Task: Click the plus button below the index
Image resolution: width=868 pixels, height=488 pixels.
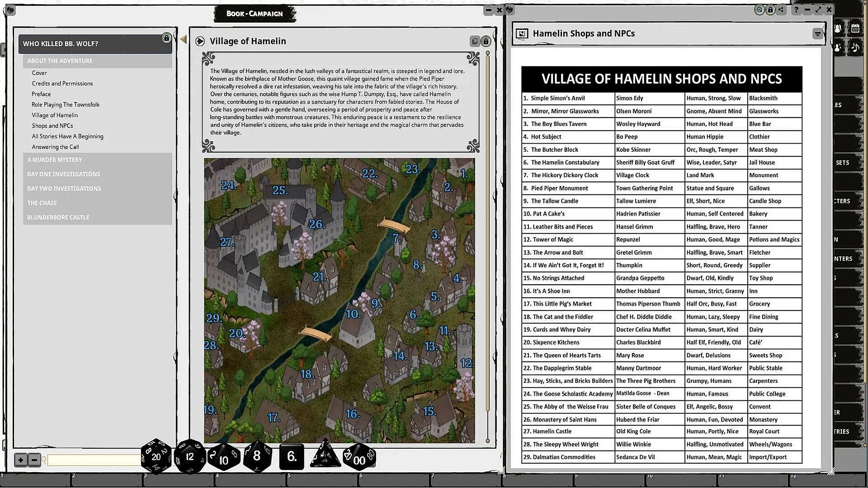Action: 20,460
